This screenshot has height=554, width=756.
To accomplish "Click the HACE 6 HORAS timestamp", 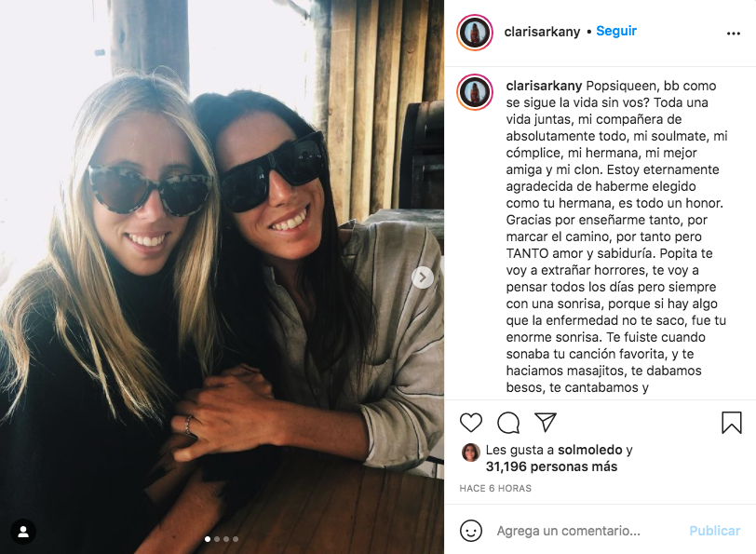I will click(495, 489).
